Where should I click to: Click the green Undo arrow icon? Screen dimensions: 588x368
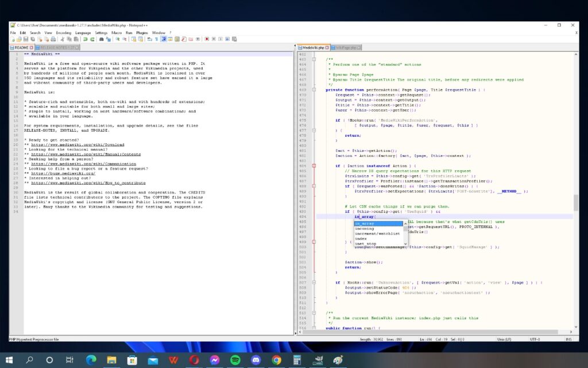coord(85,39)
